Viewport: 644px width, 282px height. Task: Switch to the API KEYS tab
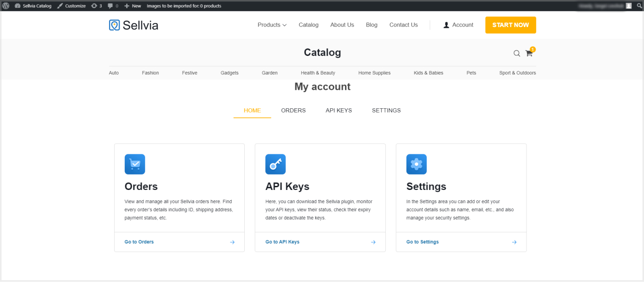[339, 111]
